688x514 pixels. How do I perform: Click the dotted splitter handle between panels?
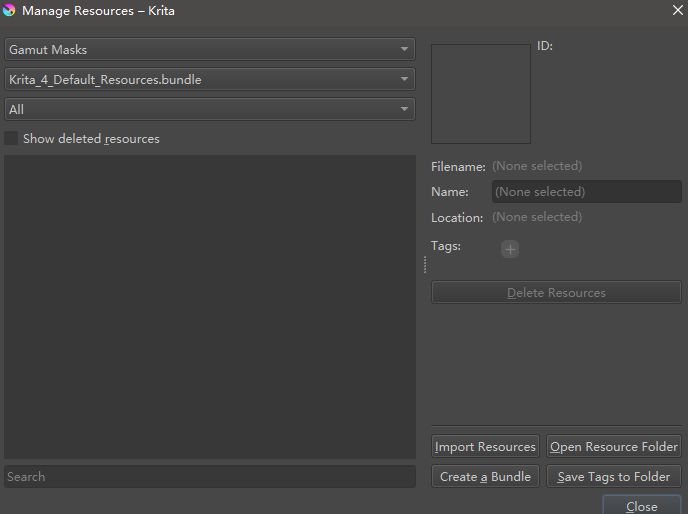[425, 265]
